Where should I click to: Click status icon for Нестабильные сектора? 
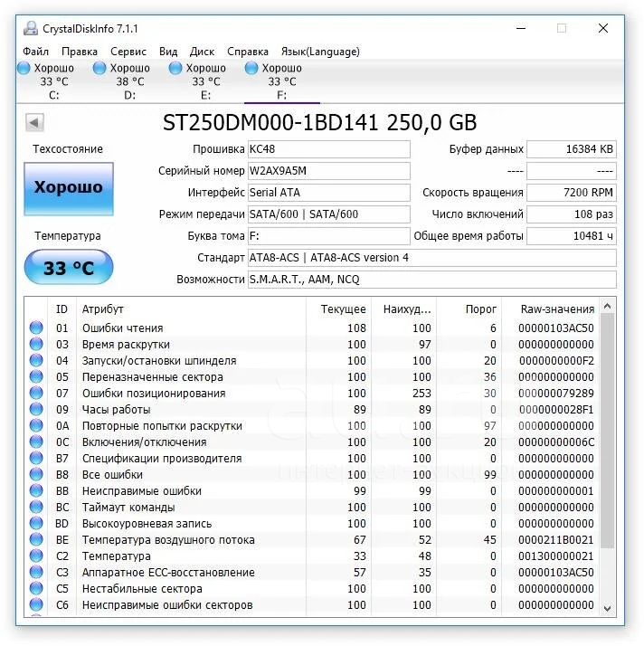point(36,588)
